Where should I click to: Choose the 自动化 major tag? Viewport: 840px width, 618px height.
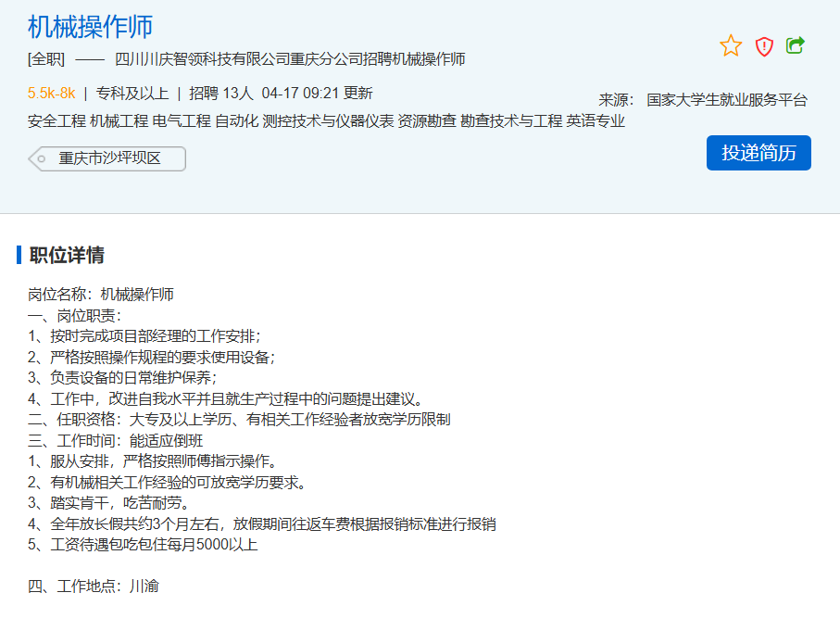(x=236, y=121)
